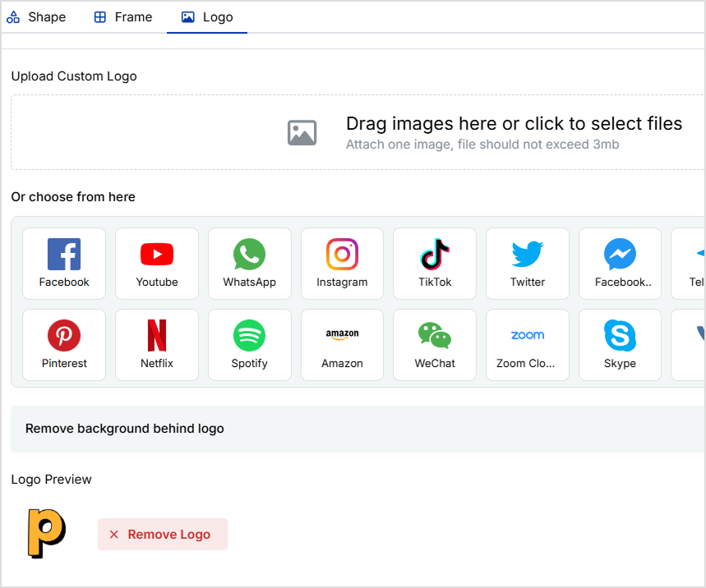
Task: Select the Logo tab
Action: tap(207, 17)
